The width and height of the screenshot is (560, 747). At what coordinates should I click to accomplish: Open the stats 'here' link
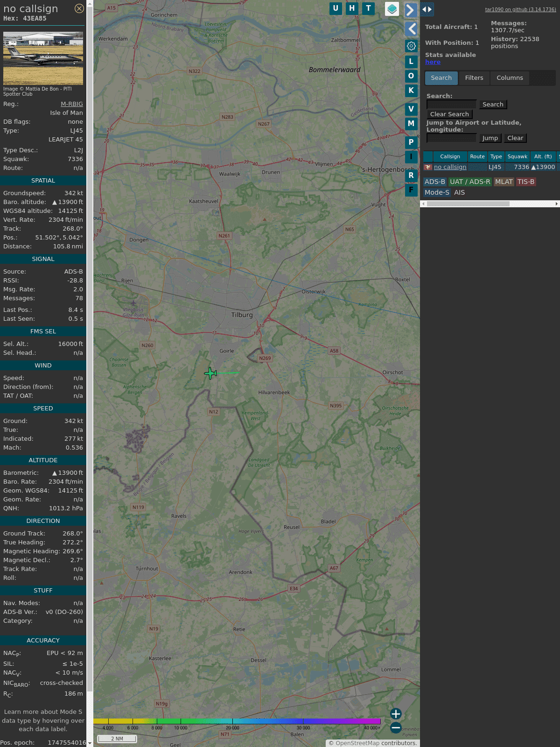433,62
